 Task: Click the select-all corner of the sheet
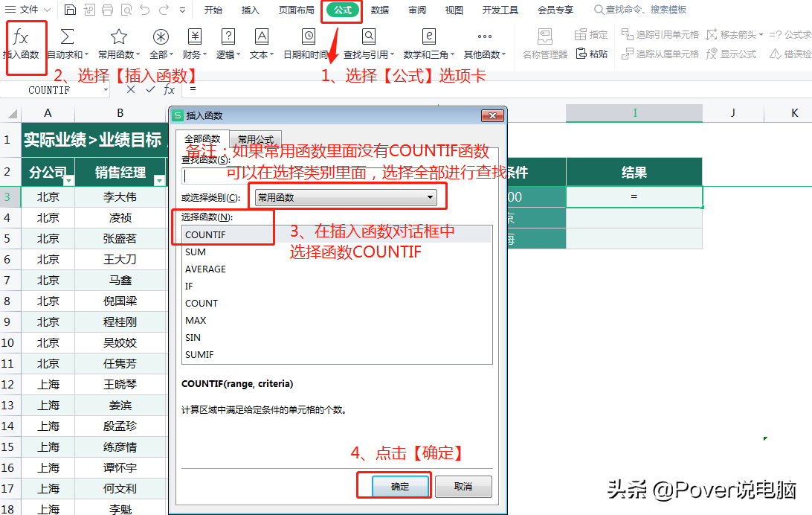point(10,113)
